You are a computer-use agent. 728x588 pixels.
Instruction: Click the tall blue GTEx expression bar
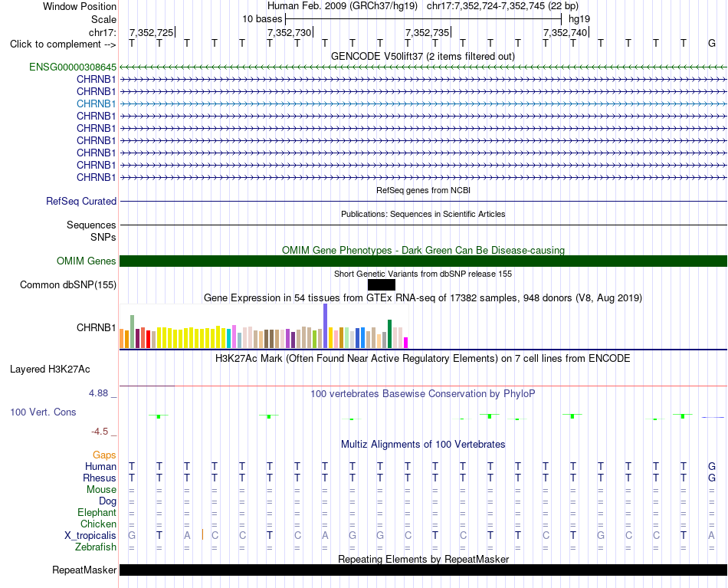click(326, 326)
